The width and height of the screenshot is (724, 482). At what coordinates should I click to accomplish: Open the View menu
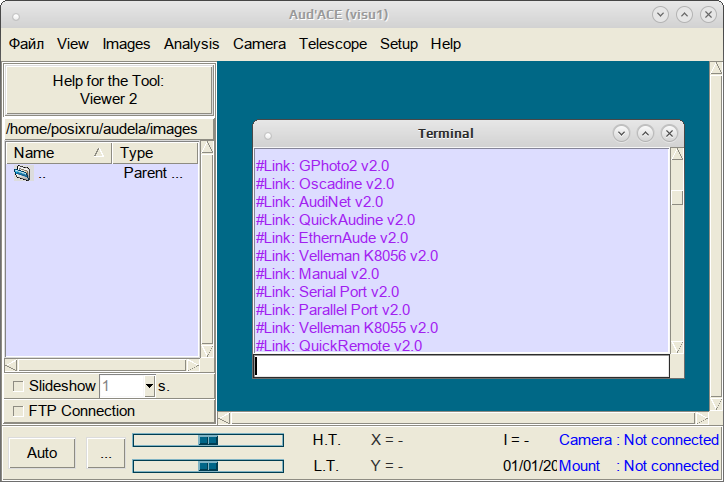(72, 44)
